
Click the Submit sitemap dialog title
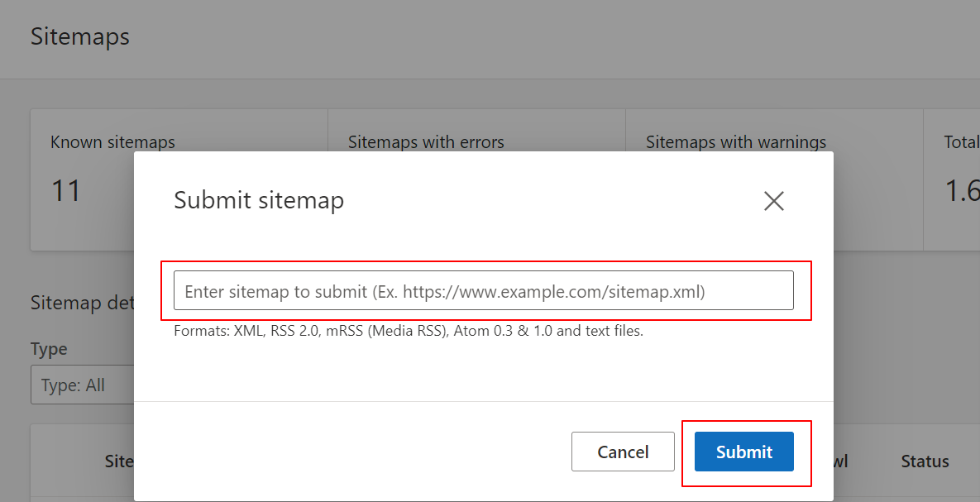click(259, 201)
